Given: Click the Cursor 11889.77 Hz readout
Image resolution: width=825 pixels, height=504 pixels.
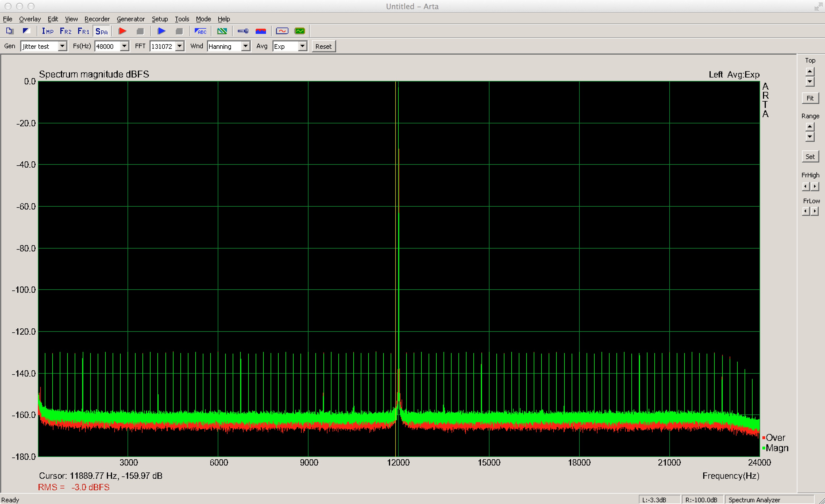Looking at the screenshot, I should [x=101, y=476].
